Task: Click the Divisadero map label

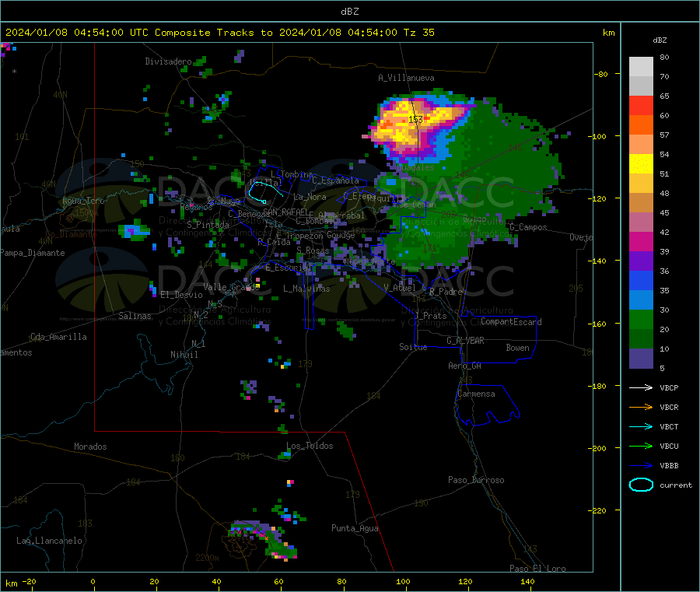Action: tap(168, 61)
